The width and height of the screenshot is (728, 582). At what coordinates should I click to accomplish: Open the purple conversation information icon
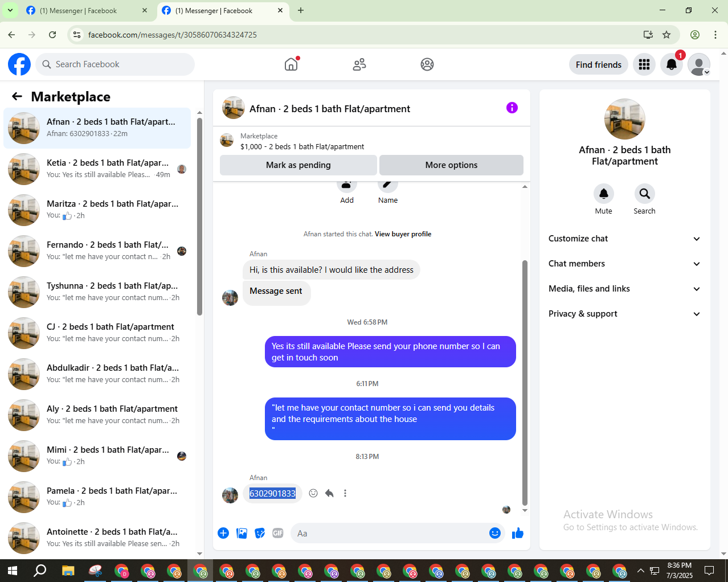512,108
